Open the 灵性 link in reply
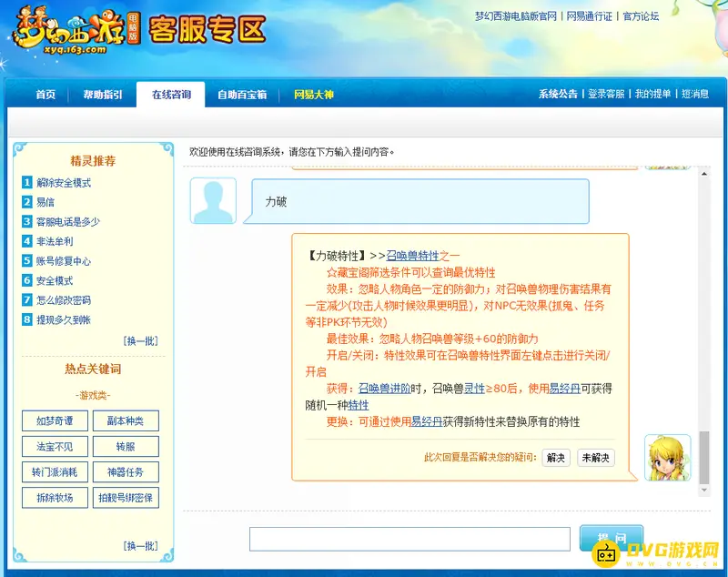This screenshot has height=577, width=728. (474, 389)
